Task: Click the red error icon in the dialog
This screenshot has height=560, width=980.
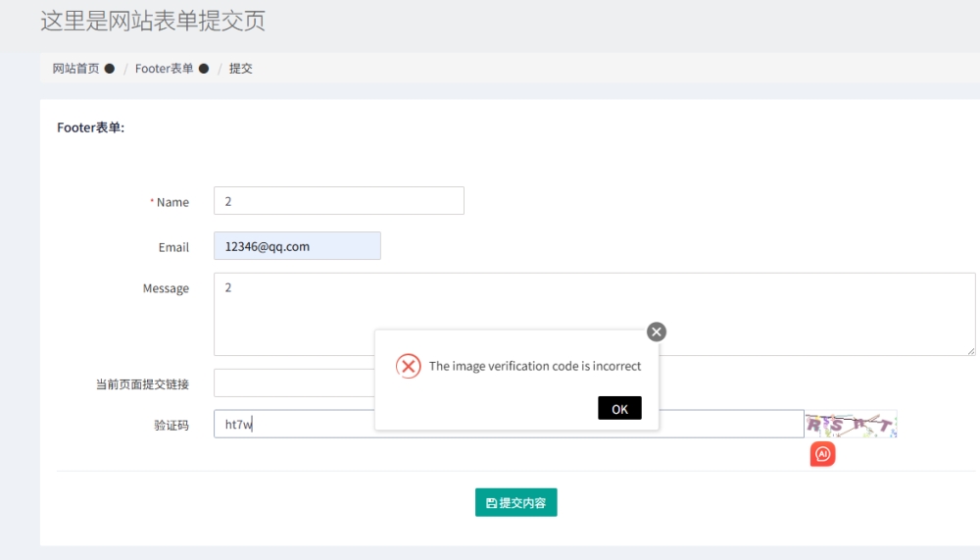Action: tap(408, 366)
